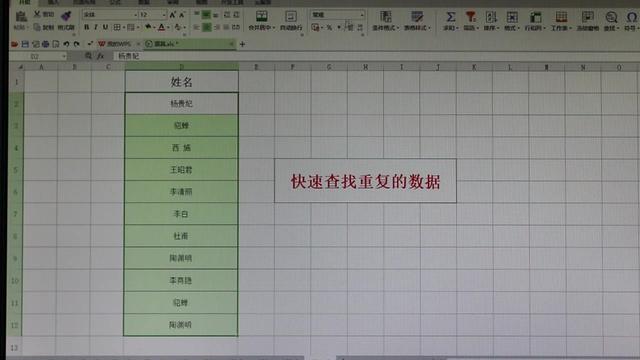
Task: Click the fill color bucket icon
Action: click(x=148, y=27)
